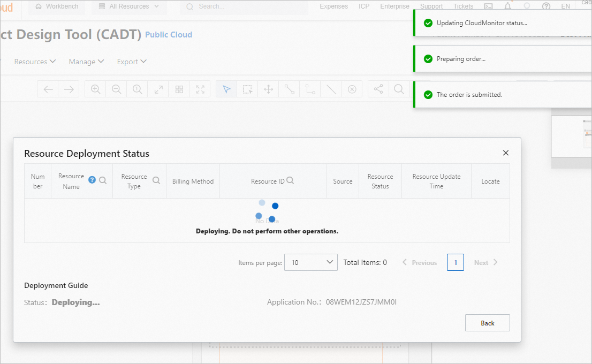Image resolution: width=592 pixels, height=364 pixels.
Task: Click the Deploying... status text
Action: pyautogui.click(x=75, y=302)
